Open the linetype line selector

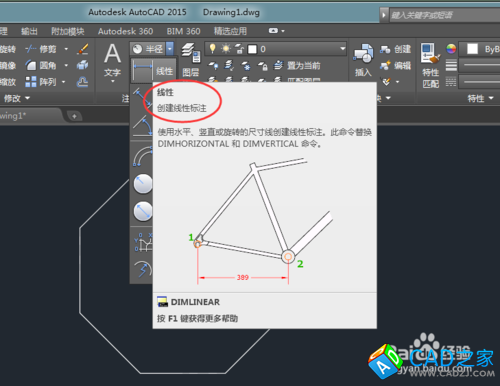pos(479,82)
